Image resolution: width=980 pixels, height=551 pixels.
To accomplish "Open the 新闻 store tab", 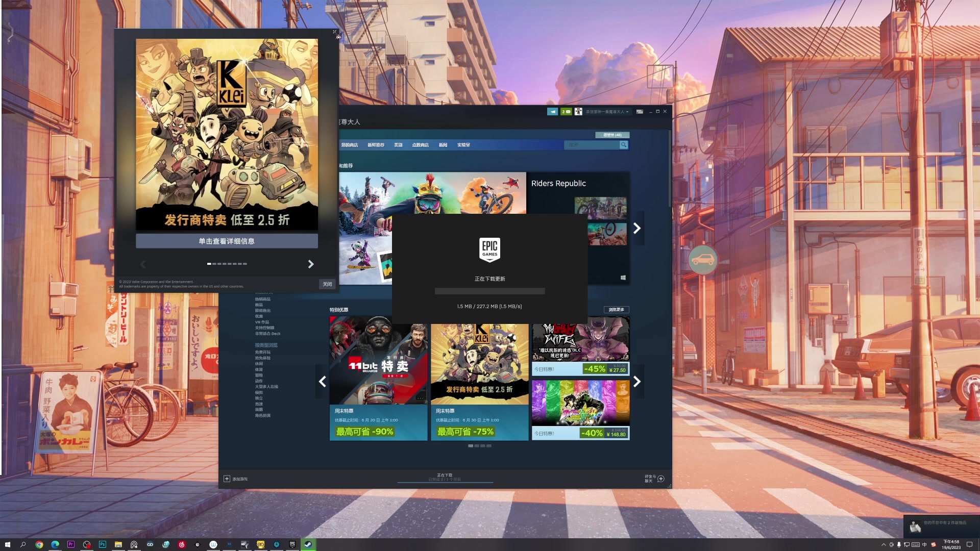I will pos(443,145).
